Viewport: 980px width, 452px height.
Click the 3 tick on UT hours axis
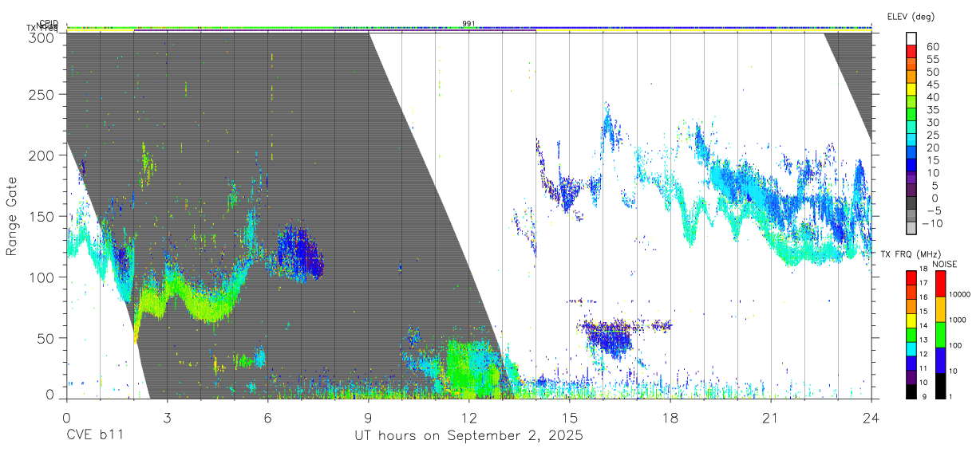167,417
